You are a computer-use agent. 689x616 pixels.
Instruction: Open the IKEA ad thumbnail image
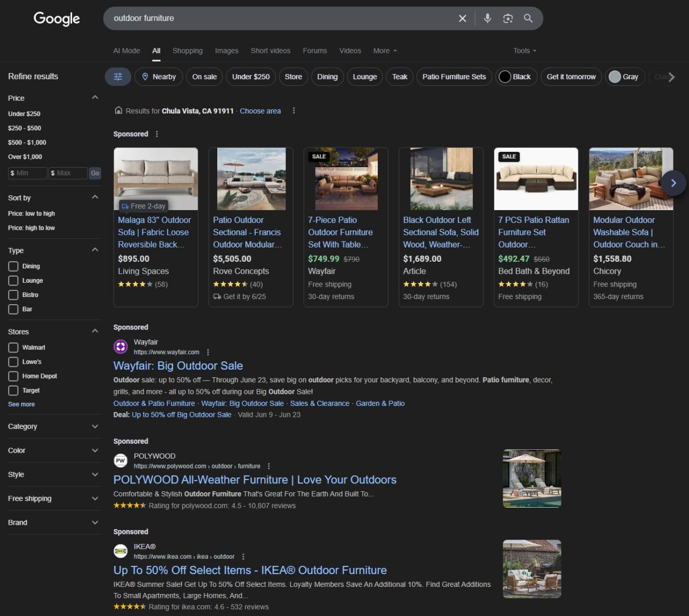(x=532, y=569)
